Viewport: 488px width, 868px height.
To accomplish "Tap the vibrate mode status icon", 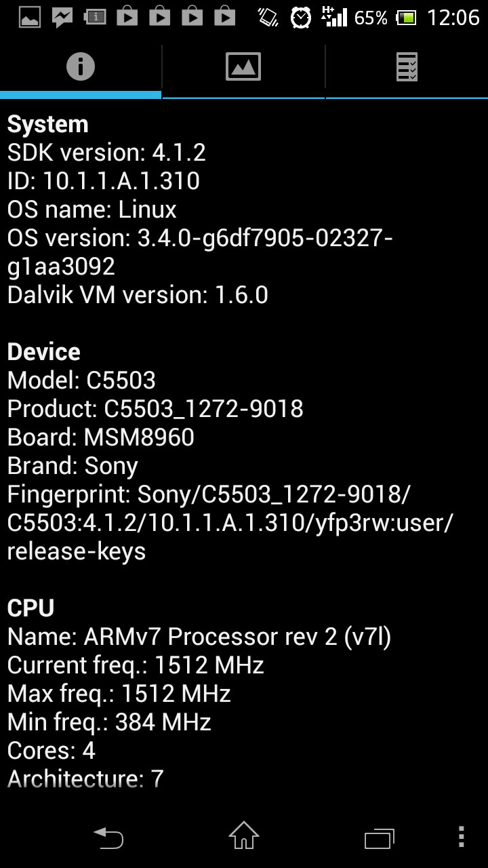I will point(268,17).
